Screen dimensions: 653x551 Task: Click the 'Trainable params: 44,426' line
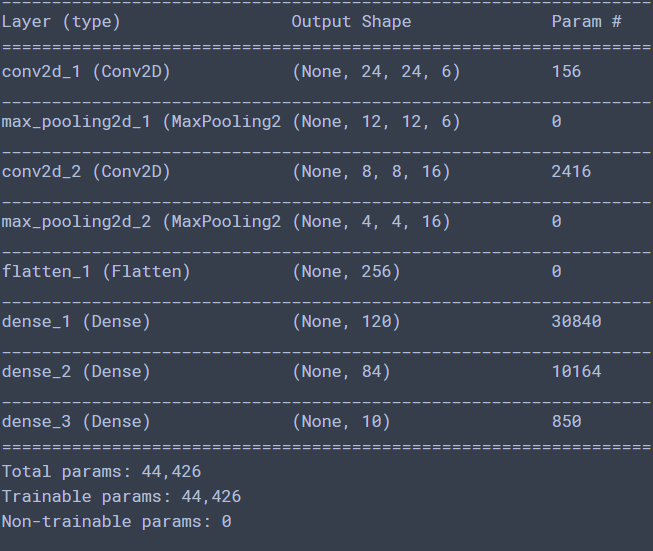coord(122,497)
